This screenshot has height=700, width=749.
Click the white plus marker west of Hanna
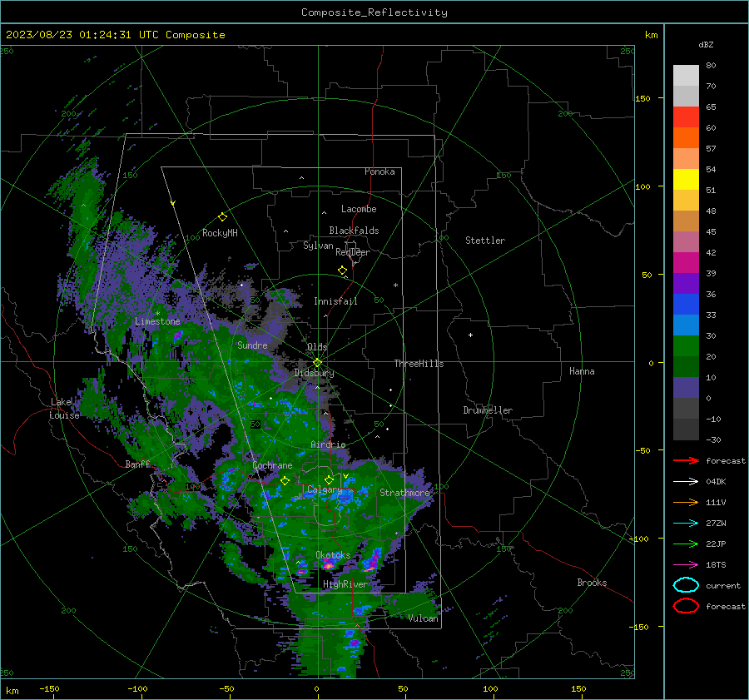(x=470, y=335)
